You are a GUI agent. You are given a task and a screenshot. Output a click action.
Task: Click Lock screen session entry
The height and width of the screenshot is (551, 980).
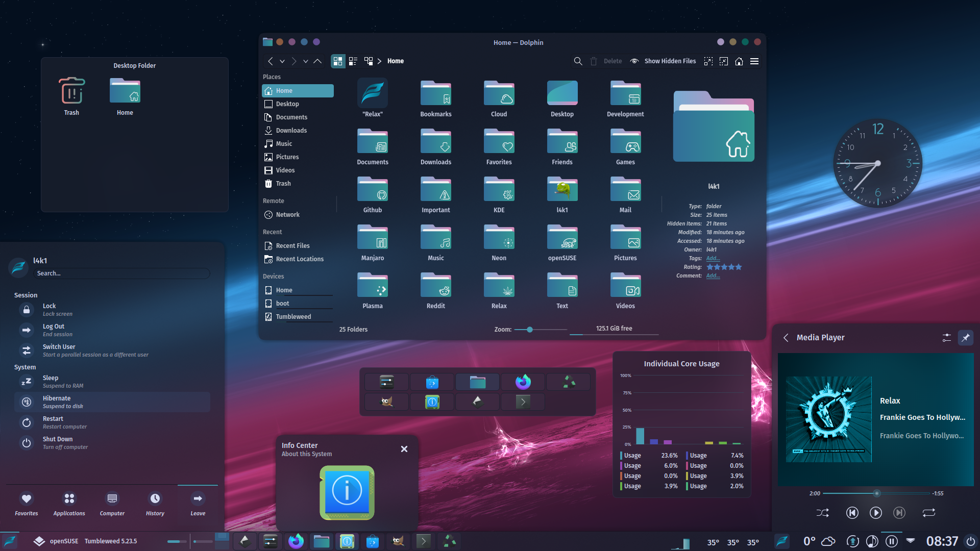(112, 310)
